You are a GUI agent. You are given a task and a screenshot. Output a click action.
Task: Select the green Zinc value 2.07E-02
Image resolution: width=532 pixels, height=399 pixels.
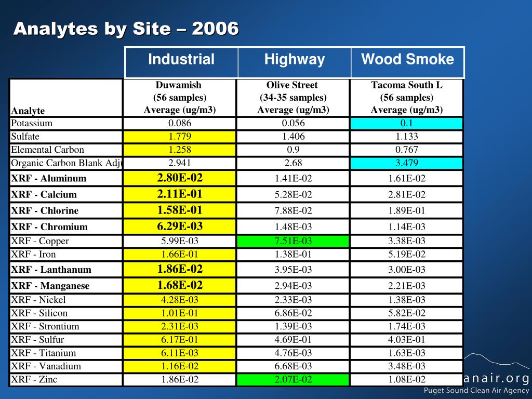[293, 379]
